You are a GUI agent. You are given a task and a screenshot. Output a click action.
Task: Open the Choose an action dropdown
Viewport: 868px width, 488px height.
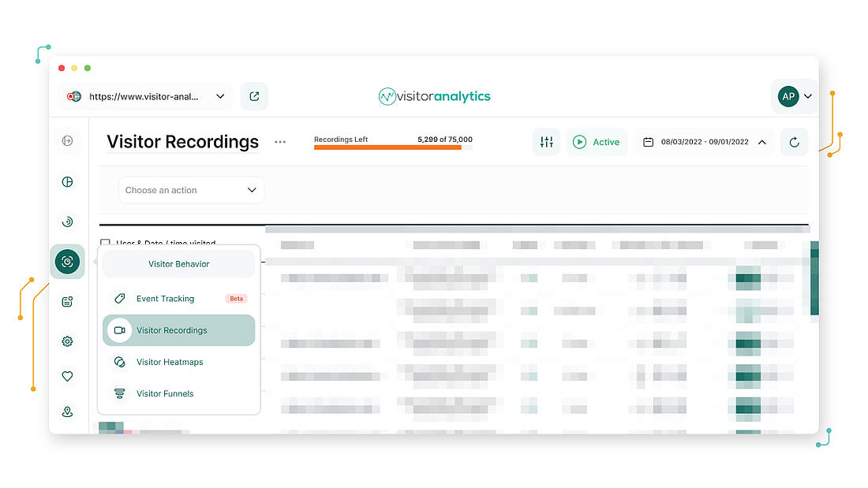click(191, 190)
